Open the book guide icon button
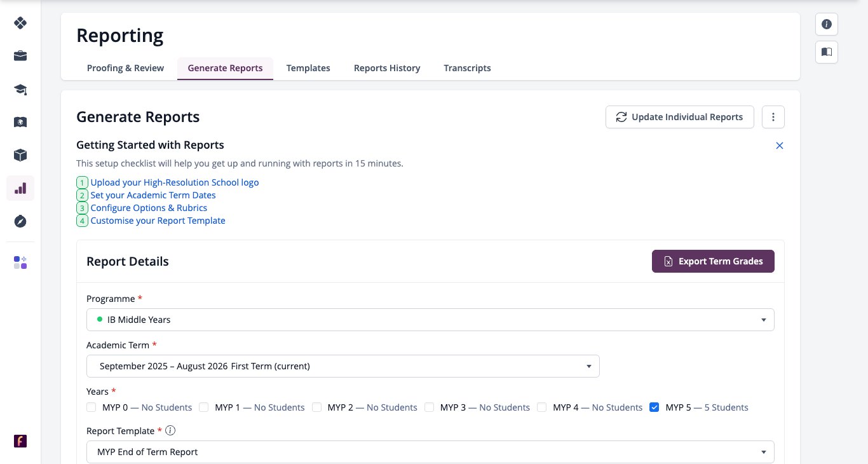The width and height of the screenshot is (868, 464). (x=827, y=52)
